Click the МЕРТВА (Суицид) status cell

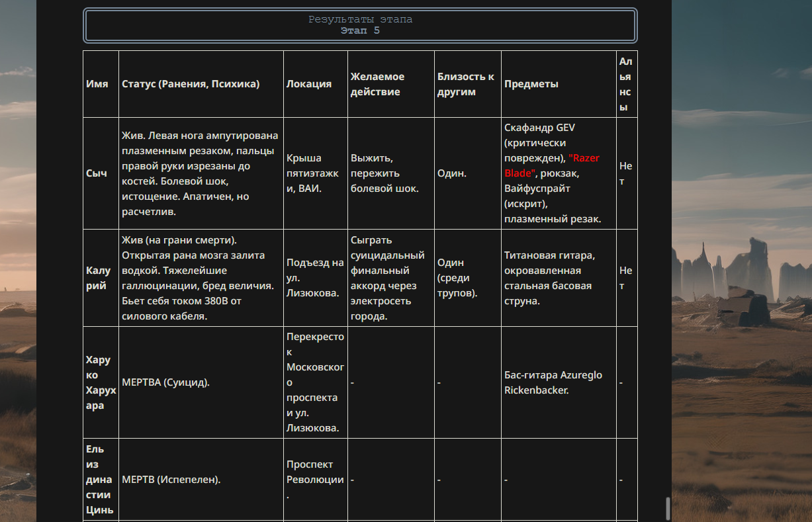pos(201,382)
